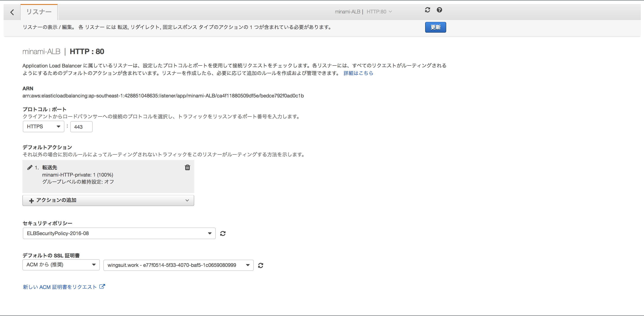Image resolution: width=644 pixels, height=316 pixels.
Task: Switch to the リスナー tab
Action: point(39,11)
